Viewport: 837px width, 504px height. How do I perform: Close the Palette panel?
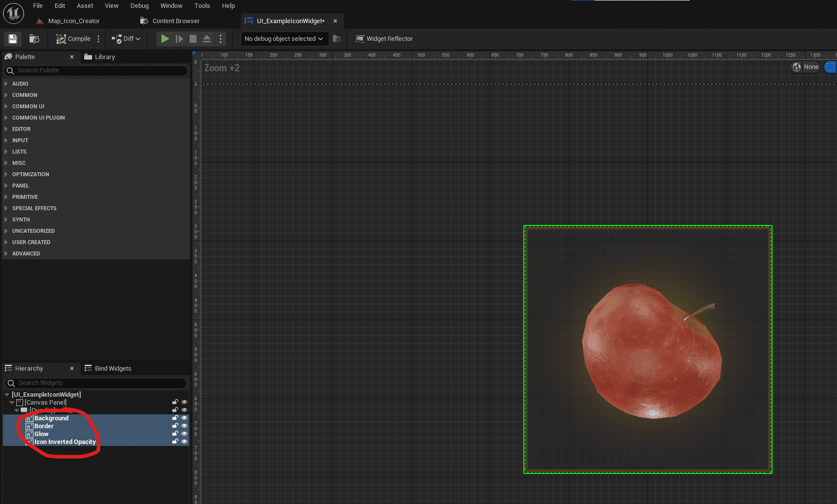click(x=72, y=57)
